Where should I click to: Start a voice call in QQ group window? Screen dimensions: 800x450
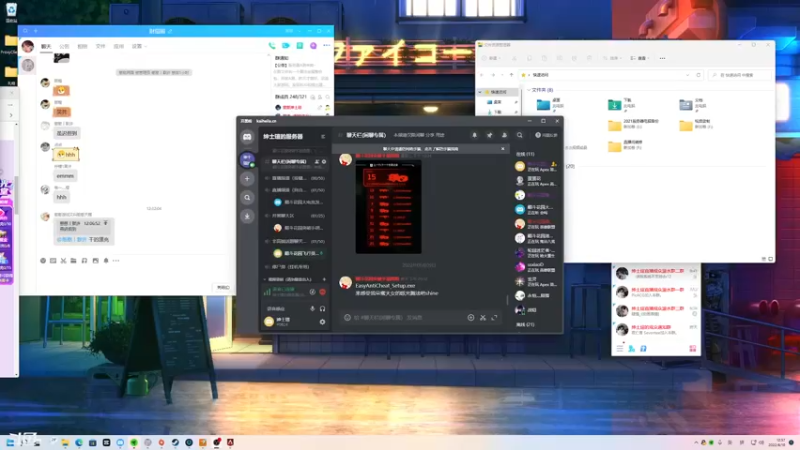coord(272,46)
